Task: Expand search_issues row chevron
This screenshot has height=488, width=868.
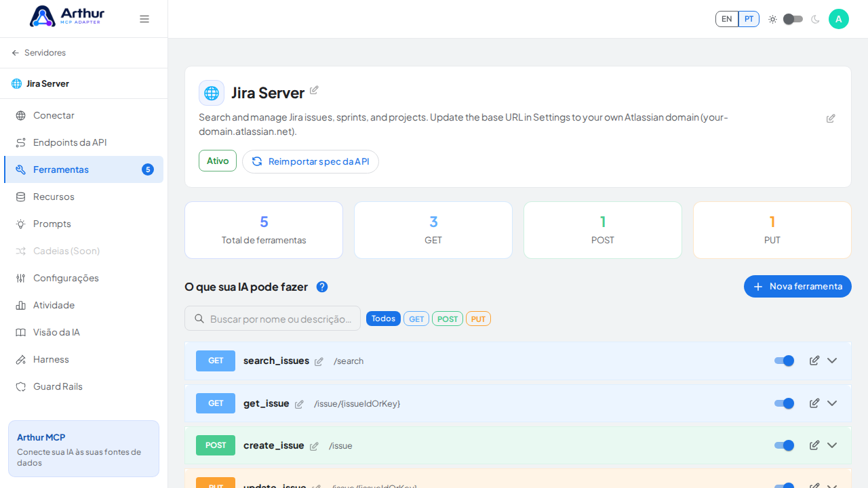Action: point(832,361)
